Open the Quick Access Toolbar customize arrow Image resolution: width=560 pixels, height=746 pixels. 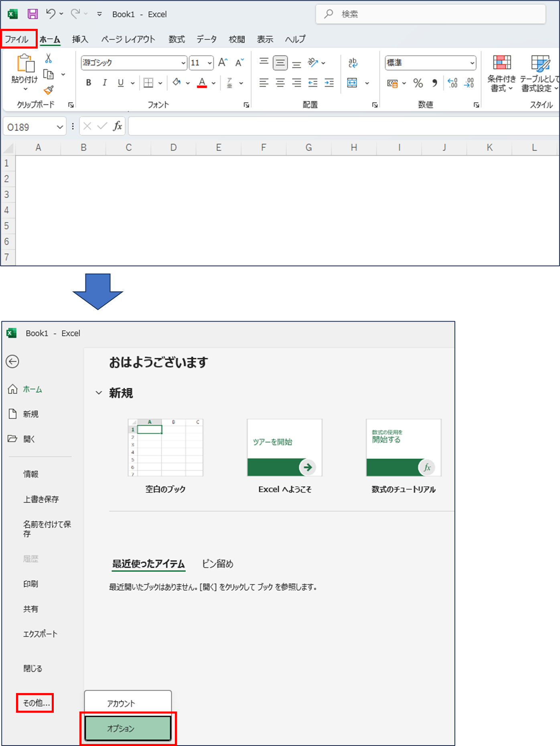(99, 14)
